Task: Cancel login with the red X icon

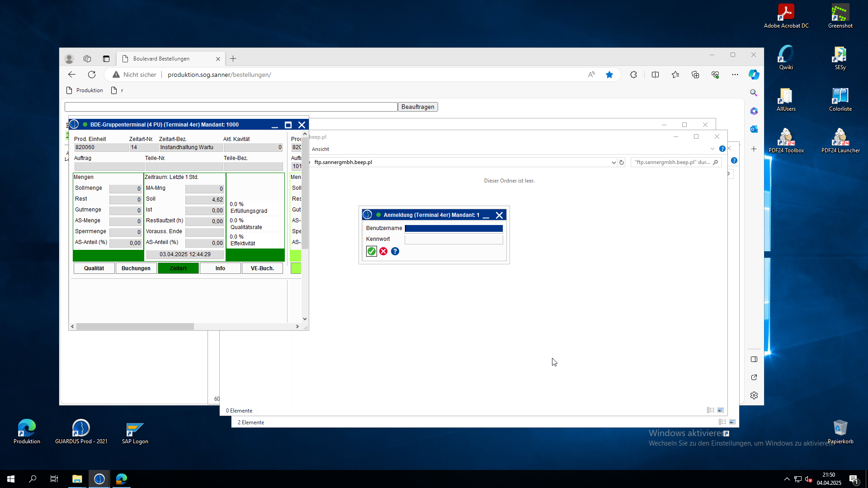Action: (x=383, y=251)
